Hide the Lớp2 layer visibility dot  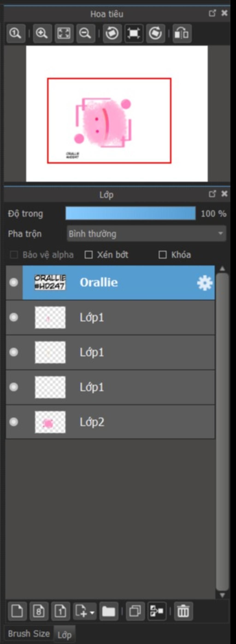pyautogui.click(x=14, y=422)
